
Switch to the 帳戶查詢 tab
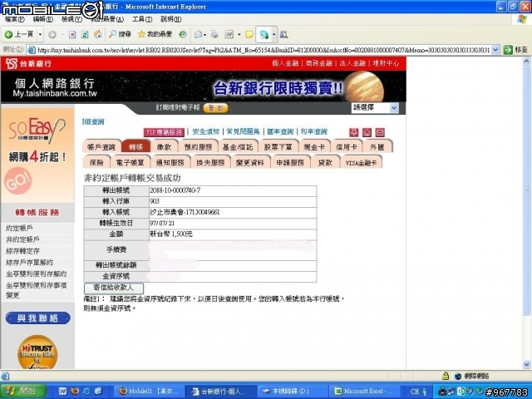pos(101,147)
